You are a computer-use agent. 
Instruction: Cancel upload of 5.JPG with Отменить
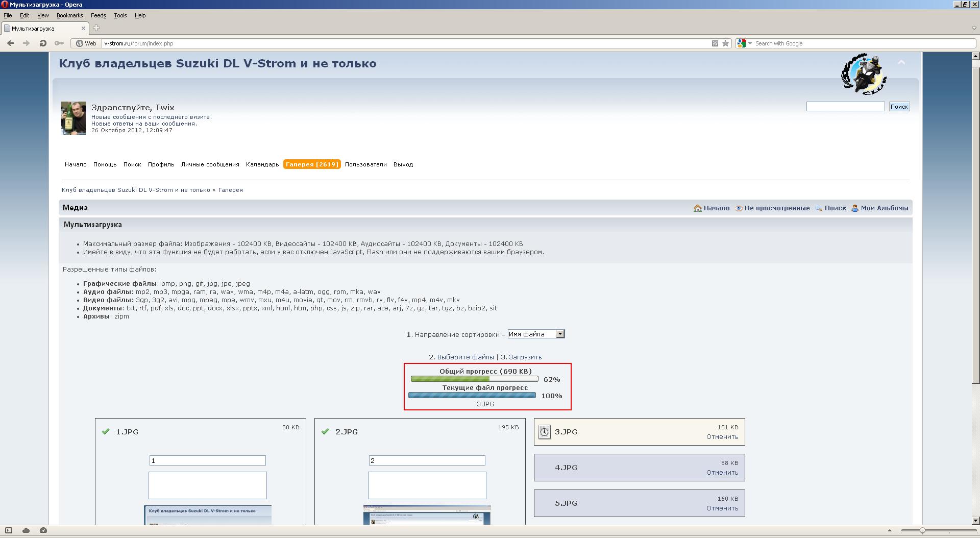pos(722,508)
